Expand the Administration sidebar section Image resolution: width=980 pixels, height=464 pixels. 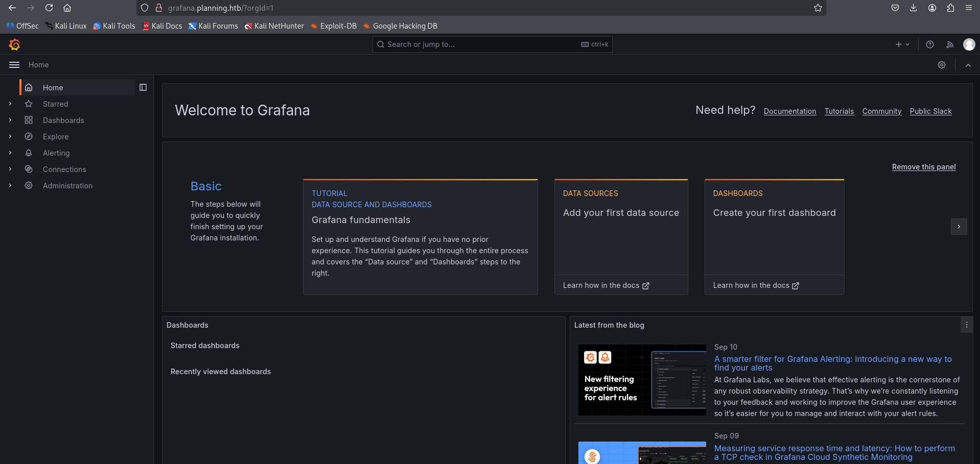tap(10, 186)
